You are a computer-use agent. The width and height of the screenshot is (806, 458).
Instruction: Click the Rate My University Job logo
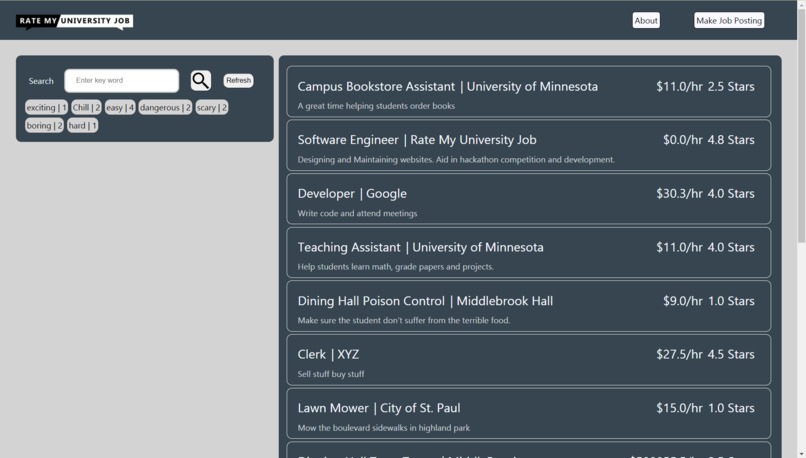[x=75, y=21]
